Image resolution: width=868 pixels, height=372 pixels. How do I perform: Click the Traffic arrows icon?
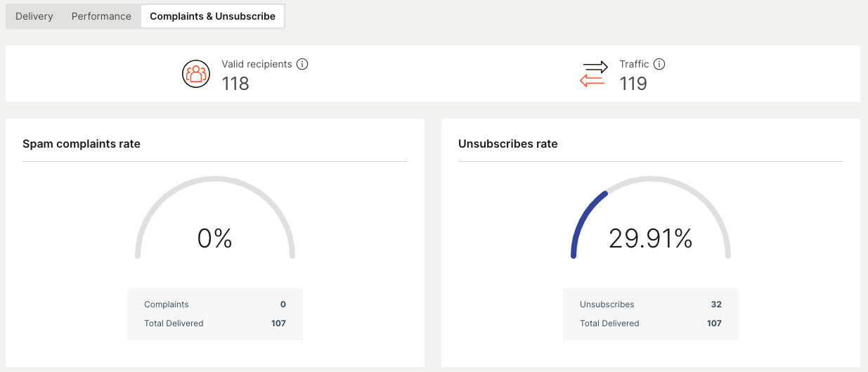click(594, 74)
